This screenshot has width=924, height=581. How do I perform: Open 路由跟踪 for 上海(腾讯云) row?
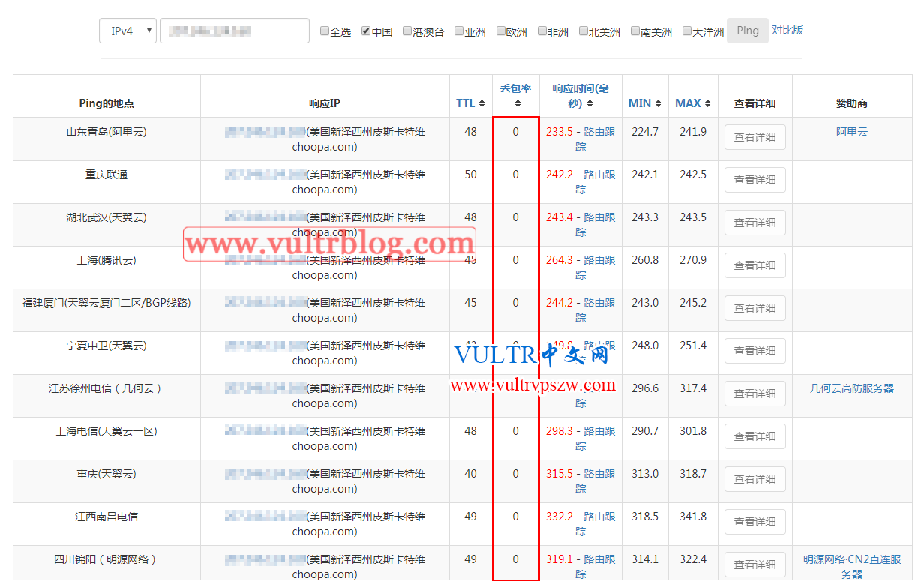[x=599, y=260]
